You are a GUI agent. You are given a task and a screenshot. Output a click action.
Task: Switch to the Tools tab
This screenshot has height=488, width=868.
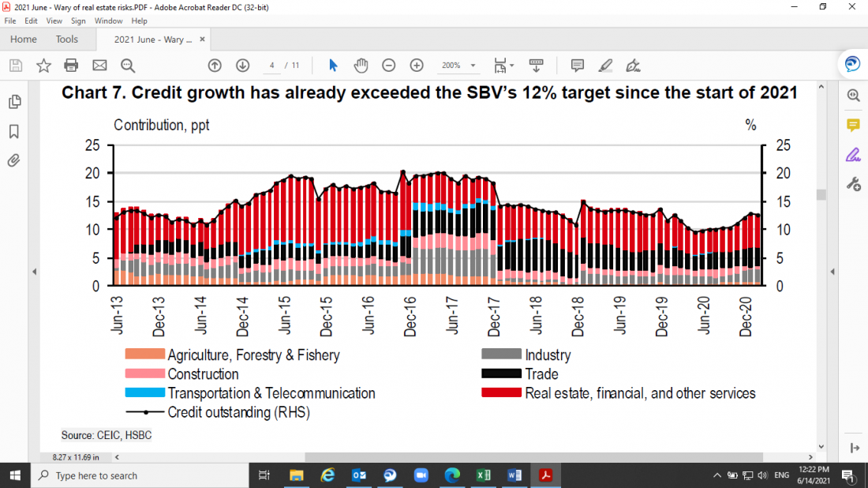(67, 39)
